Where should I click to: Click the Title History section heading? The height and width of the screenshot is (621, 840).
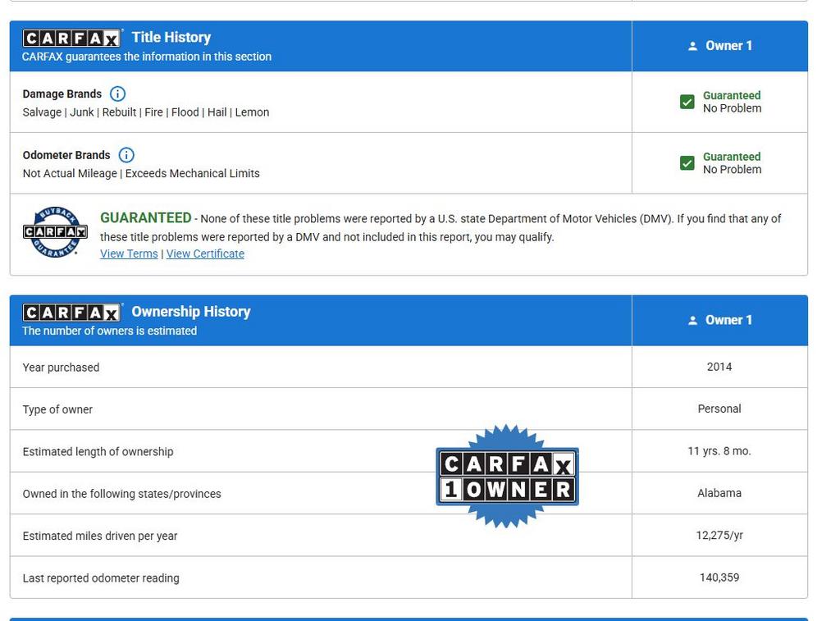pos(171,38)
